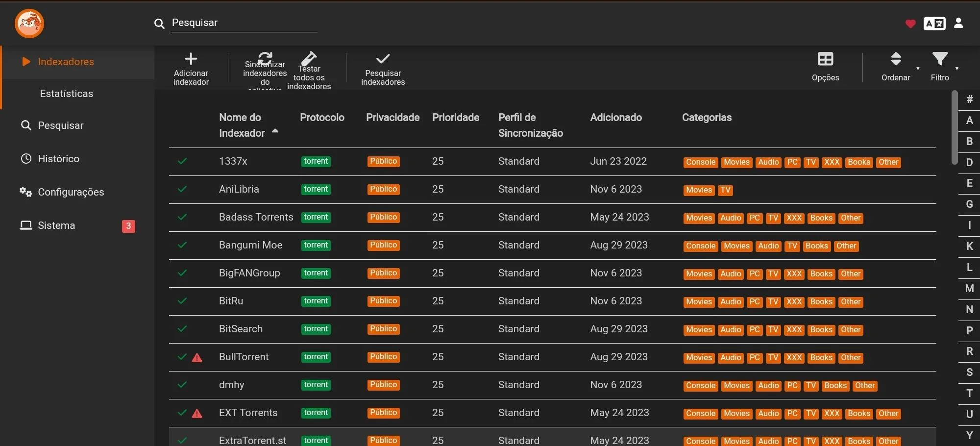Open the Estatísticas sidebar link
Viewport: 980px width, 446px height.
[x=66, y=94]
